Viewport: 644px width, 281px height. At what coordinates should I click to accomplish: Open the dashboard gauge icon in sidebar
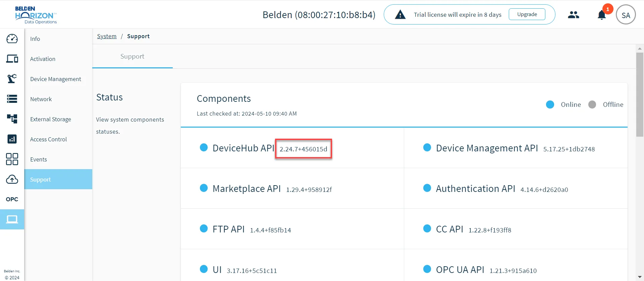click(x=12, y=39)
